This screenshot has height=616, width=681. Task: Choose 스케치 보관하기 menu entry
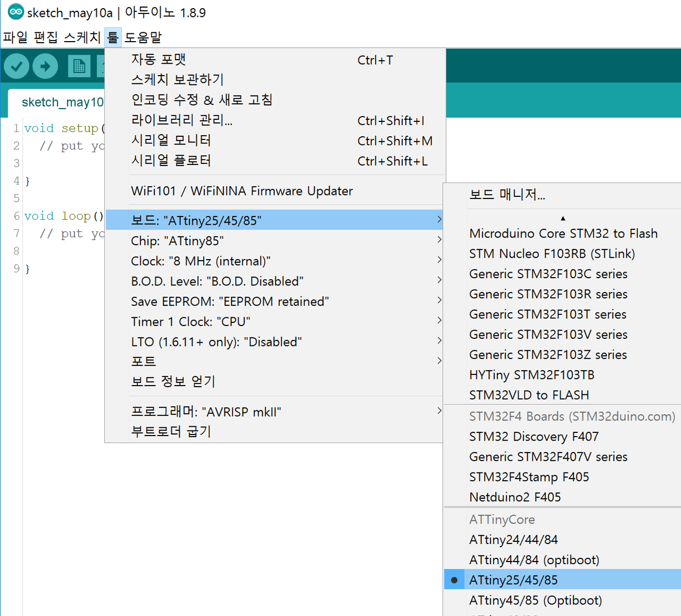pos(275,80)
